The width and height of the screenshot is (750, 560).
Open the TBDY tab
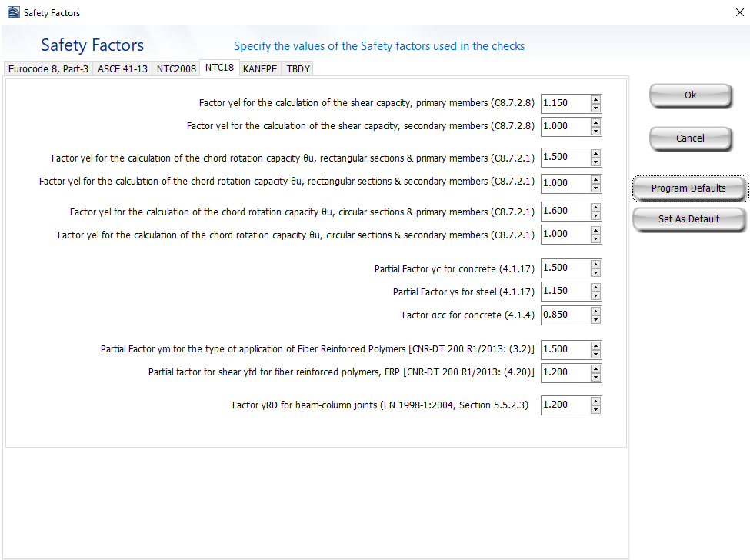[x=298, y=68]
